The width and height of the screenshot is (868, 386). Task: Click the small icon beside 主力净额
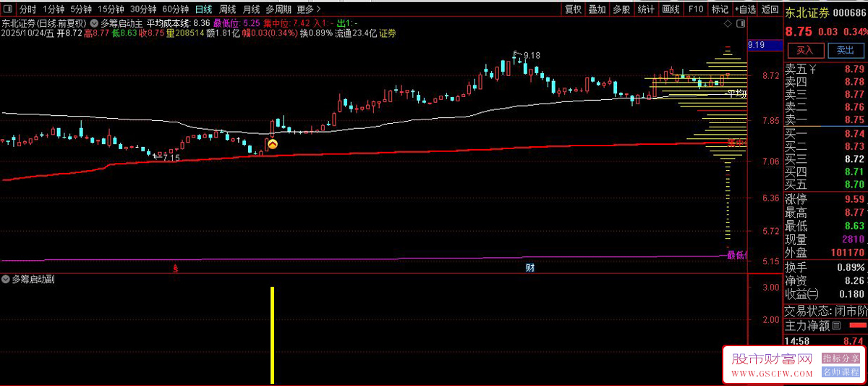[836, 327]
